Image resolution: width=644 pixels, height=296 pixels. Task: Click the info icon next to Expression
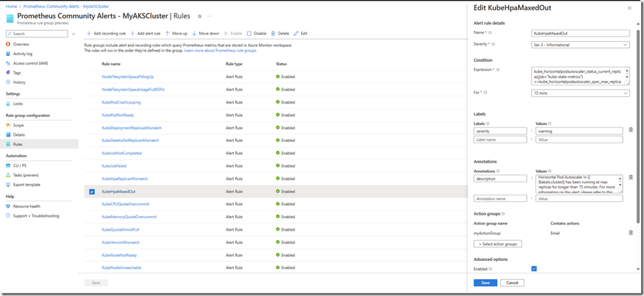click(x=498, y=70)
